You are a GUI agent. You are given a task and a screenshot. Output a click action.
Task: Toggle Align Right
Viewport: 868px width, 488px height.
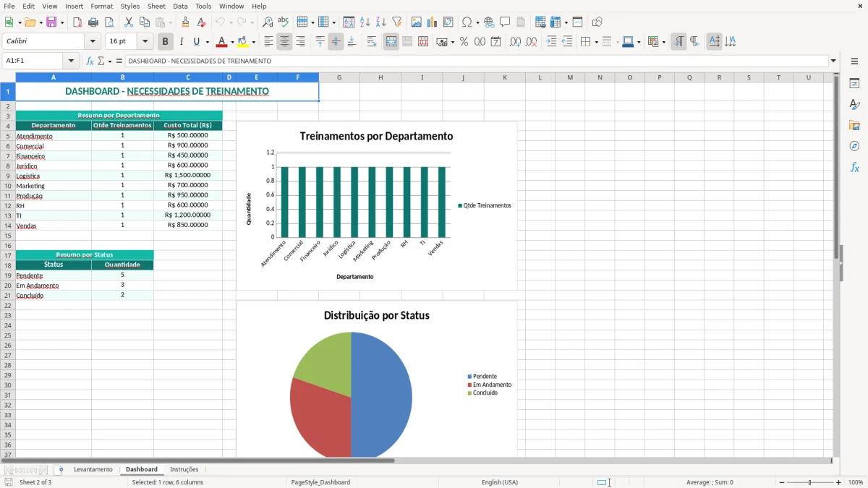300,42
